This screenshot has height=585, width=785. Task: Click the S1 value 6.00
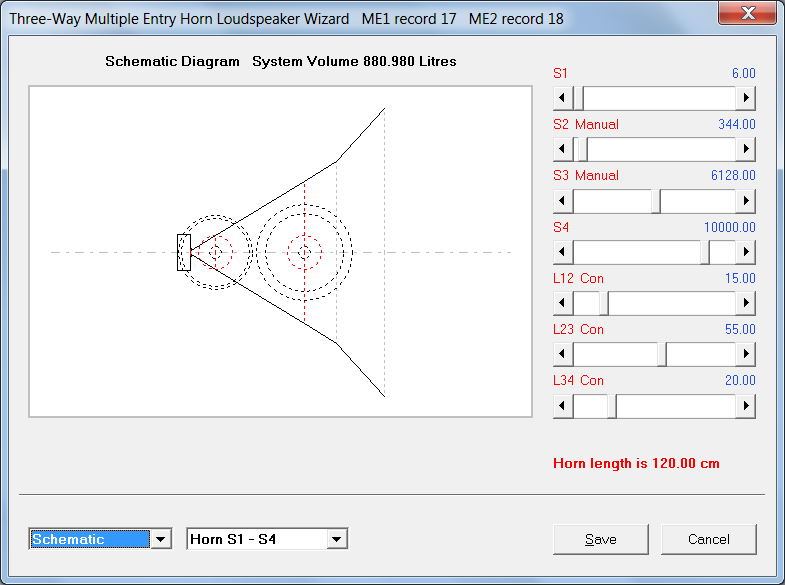743,73
